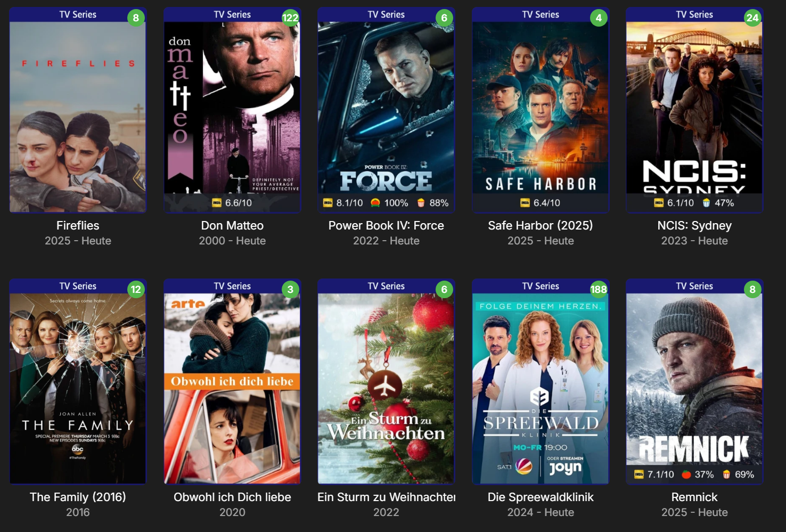
Task: Open the Ein Sturm zu Weihnachten poster
Action: pos(386,388)
